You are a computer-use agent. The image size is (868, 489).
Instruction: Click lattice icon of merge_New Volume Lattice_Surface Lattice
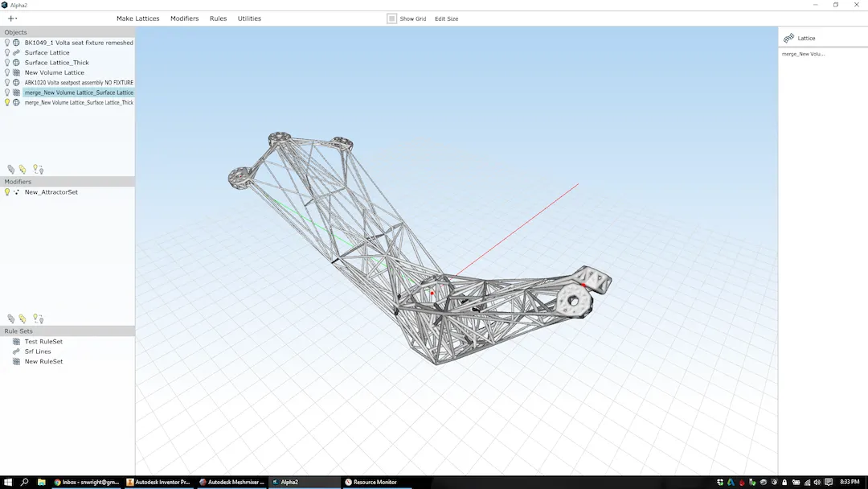[17, 92]
